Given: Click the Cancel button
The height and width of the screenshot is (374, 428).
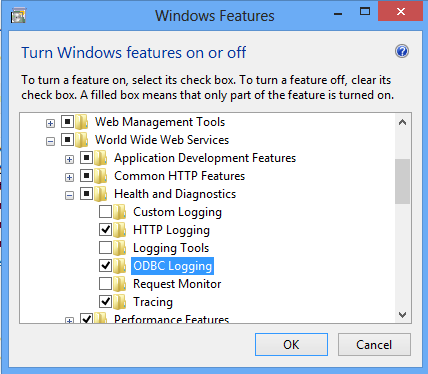Looking at the screenshot, I should click(374, 345).
